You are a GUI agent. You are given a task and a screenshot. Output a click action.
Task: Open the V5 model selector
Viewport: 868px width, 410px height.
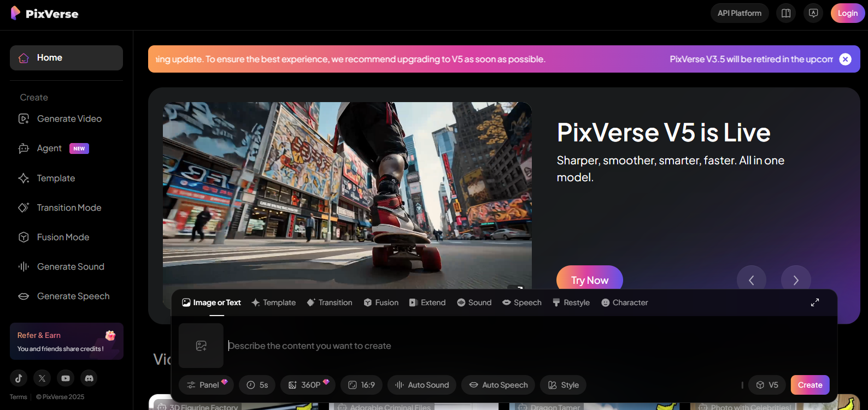766,385
